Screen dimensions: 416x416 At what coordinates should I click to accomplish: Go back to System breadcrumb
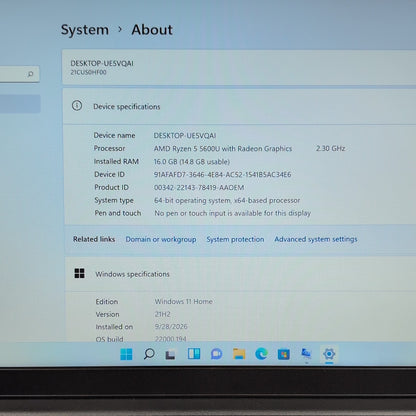click(85, 30)
